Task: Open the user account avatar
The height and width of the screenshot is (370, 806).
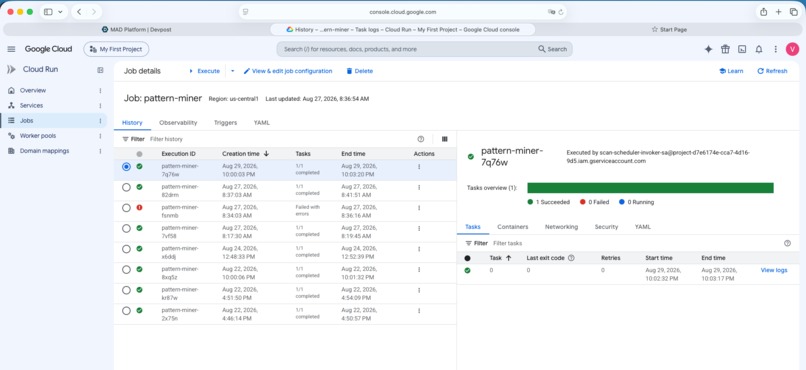Action: point(792,49)
